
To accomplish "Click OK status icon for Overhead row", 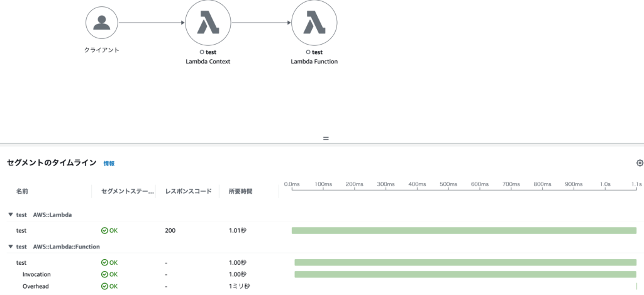I will [x=104, y=286].
